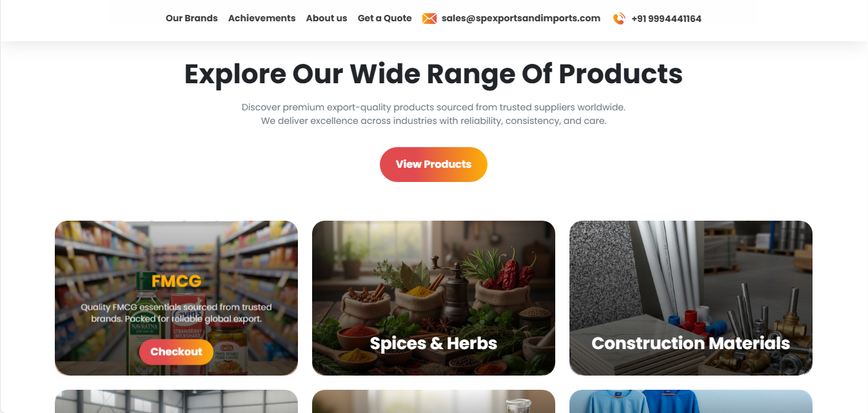Go to the About us page
The image size is (868, 413).
[326, 18]
